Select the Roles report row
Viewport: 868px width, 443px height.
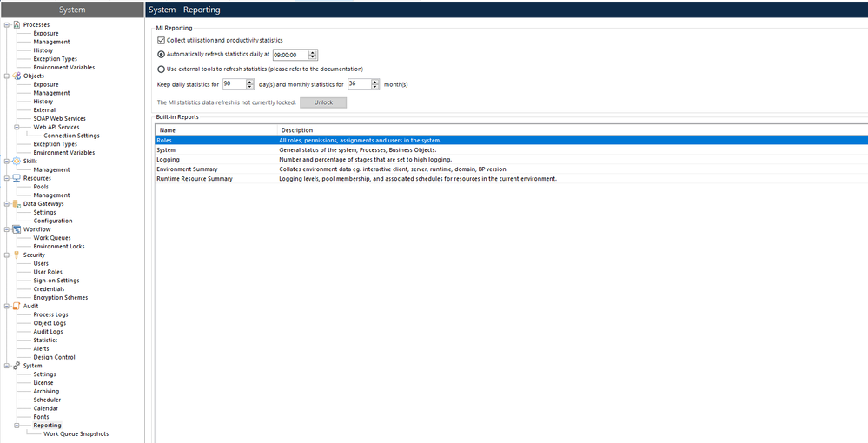(x=512, y=140)
